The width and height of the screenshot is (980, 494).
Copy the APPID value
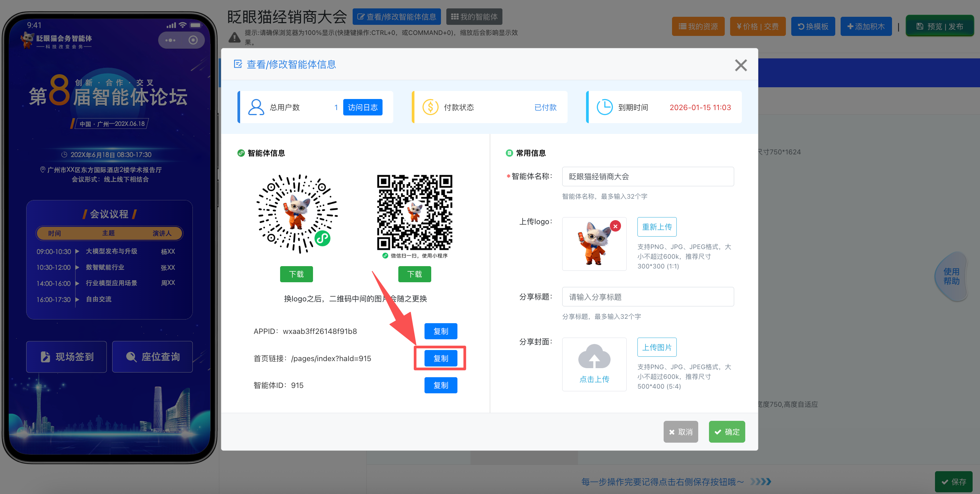[x=441, y=331]
